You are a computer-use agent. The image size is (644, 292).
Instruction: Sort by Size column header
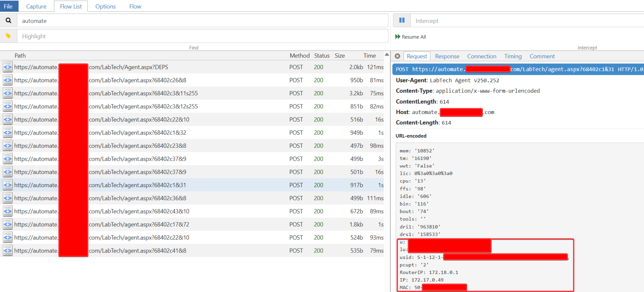tap(340, 56)
